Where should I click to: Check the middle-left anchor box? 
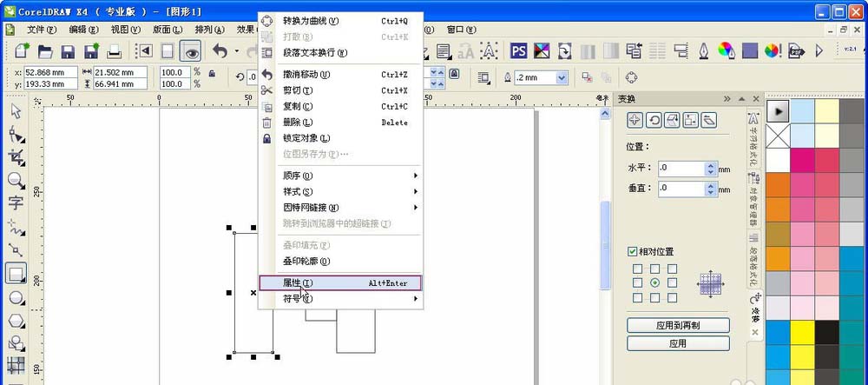coord(638,282)
